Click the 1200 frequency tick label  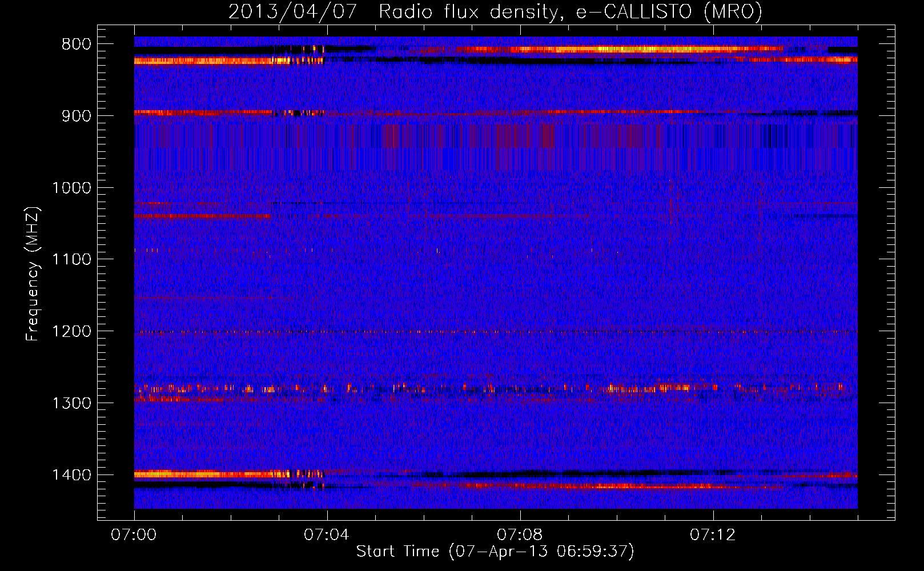(71, 332)
